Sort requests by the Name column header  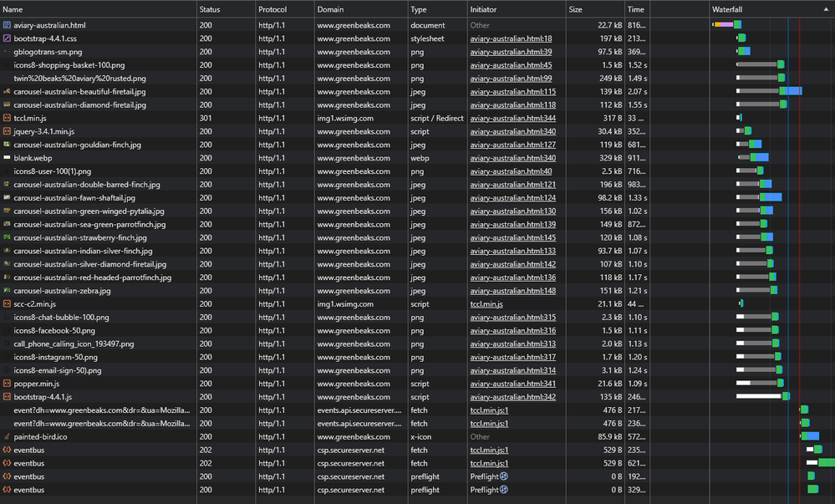pyautogui.click(x=13, y=8)
